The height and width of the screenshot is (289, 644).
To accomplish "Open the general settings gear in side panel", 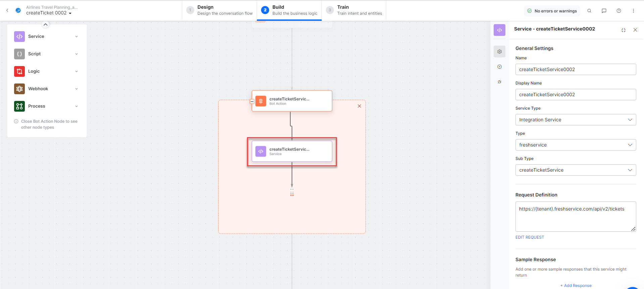I will 499,52.
